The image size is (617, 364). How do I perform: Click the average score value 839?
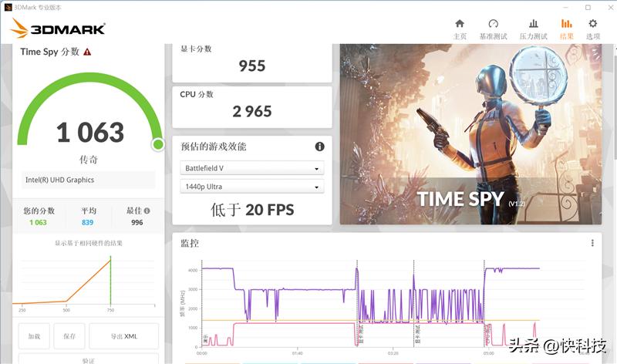point(87,222)
